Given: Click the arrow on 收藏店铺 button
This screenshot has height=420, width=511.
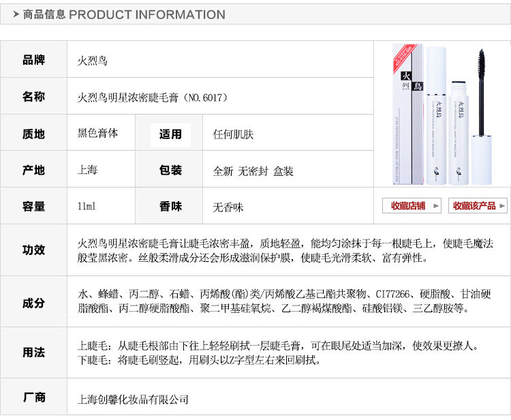Looking at the screenshot, I should click(436, 206).
